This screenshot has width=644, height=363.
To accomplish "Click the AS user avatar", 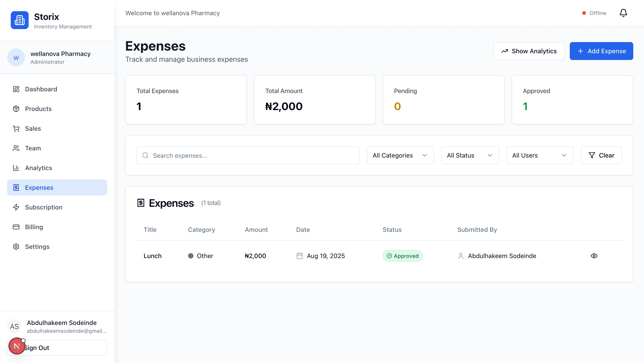I will click(14, 326).
